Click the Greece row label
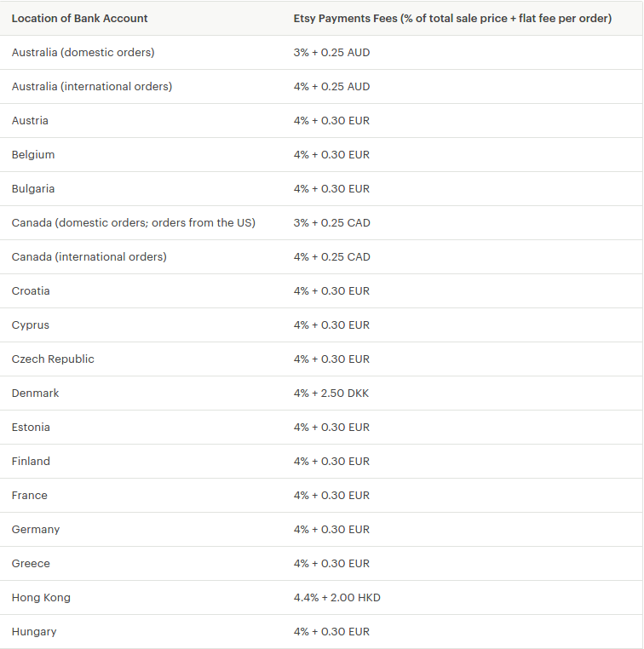The image size is (644, 649). (x=31, y=563)
